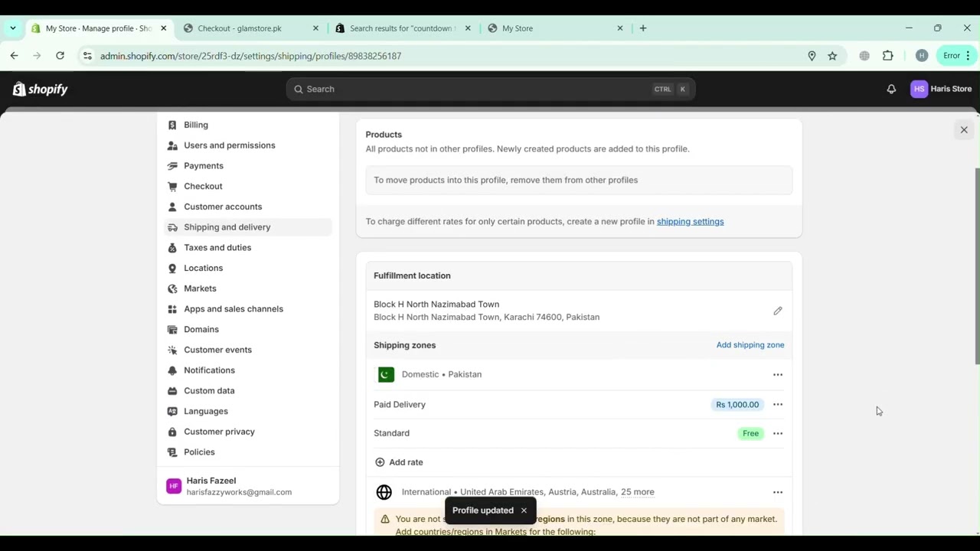Open Domains settings
980x551 pixels.
[x=247, y=329]
